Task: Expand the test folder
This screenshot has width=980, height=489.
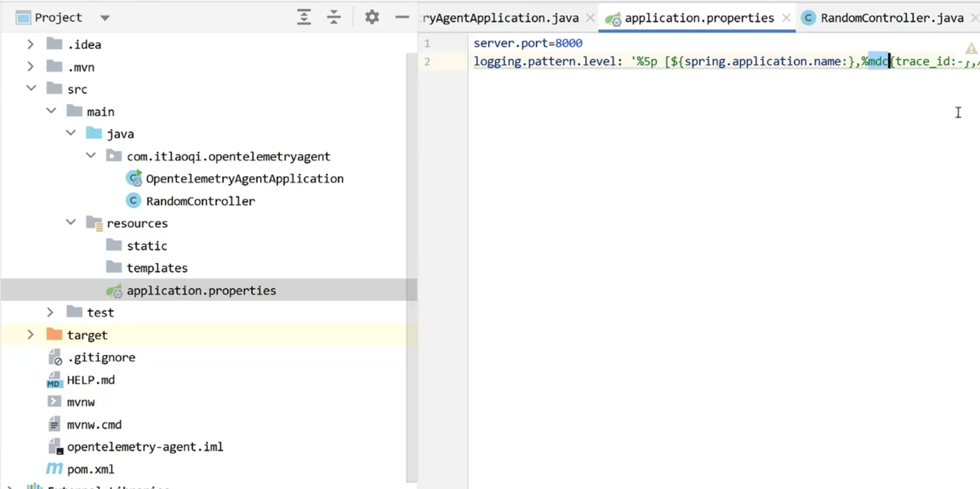Action: [x=50, y=312]
